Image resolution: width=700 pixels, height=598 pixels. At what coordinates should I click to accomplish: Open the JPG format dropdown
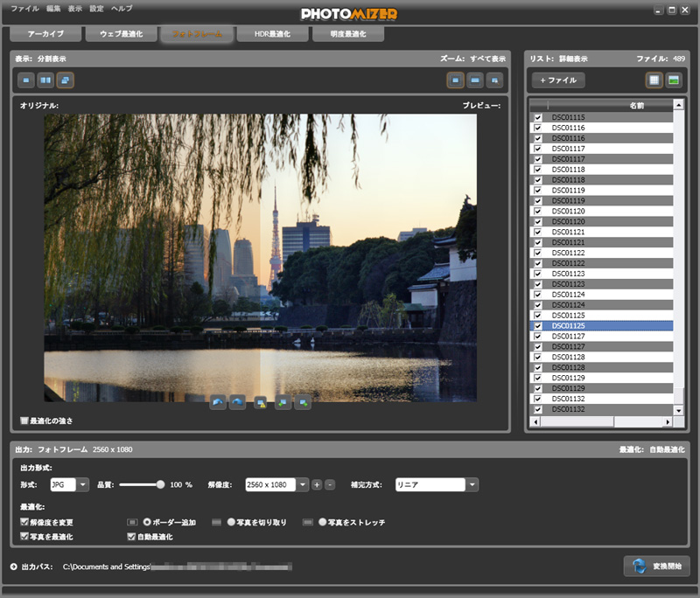(x=82, y=484)
